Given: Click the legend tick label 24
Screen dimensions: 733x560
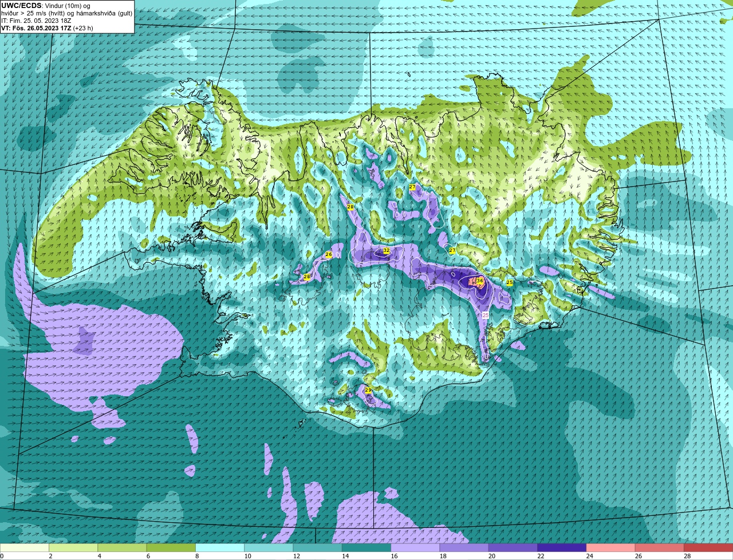Looking at the screenshot, I should pos(589,556).
